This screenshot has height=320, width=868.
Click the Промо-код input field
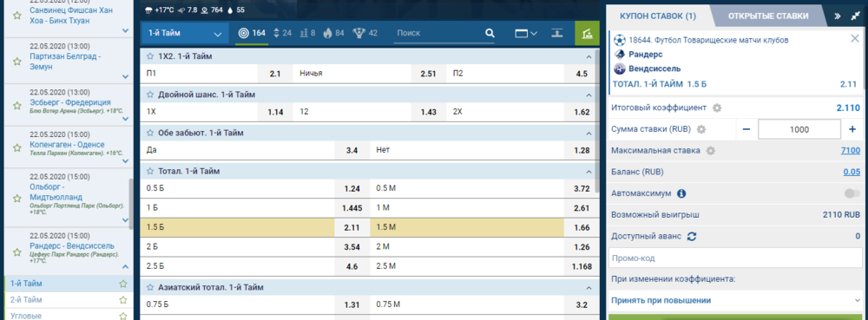click(735, 258)
